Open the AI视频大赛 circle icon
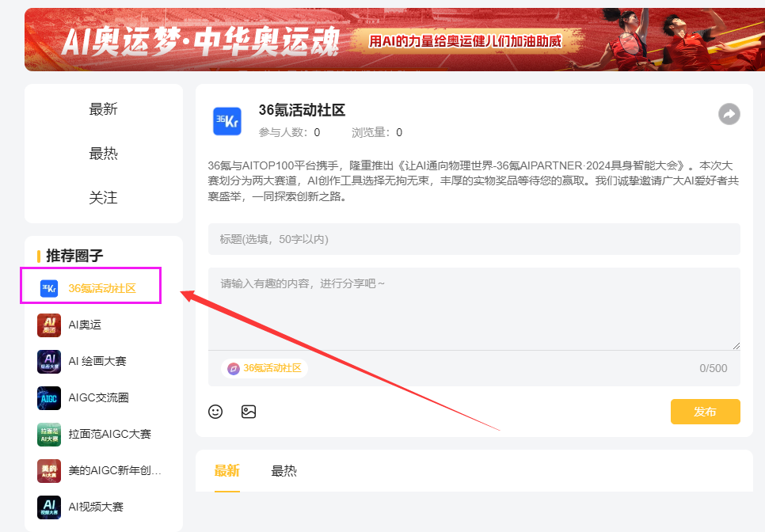The height and width of the screenshot is (532, 765). 49,507
